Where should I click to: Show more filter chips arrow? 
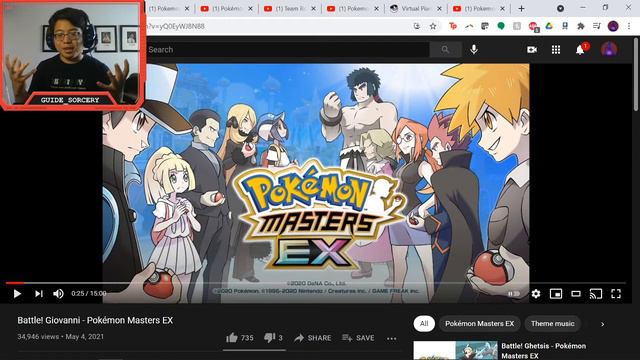pos(602,324)
